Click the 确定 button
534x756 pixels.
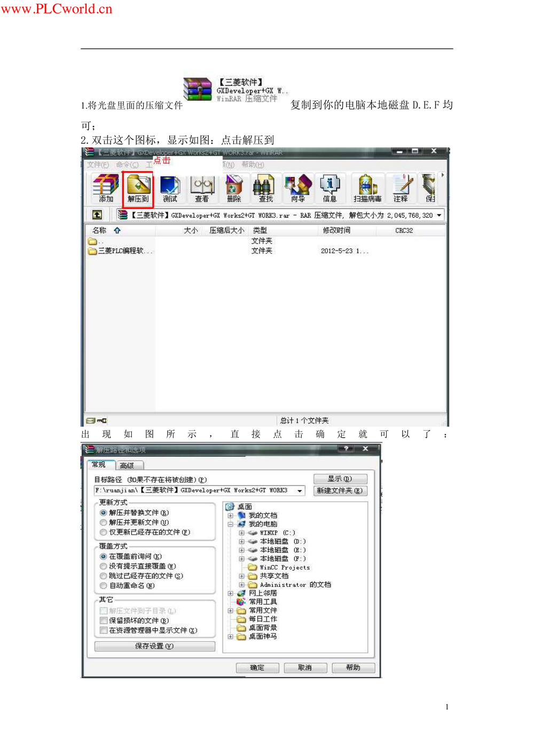[x=257, y=667]
